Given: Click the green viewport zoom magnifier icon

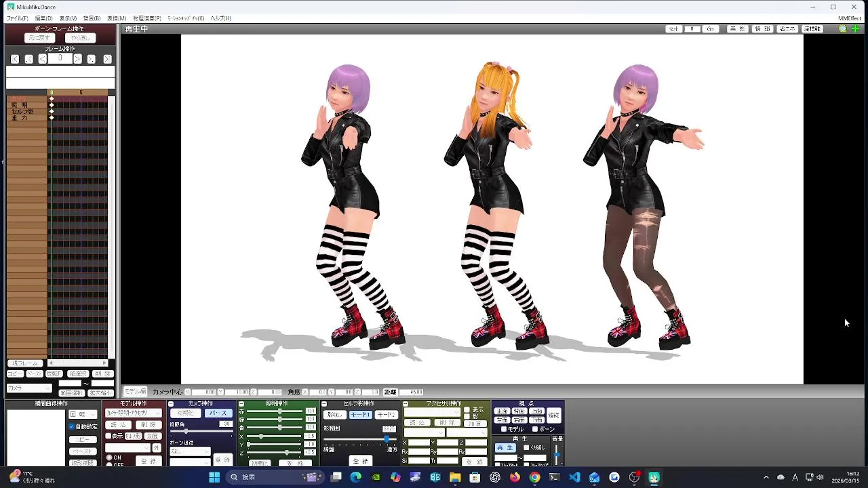Looking at the screenshot, I should pyautogui.click(x=843, y=29).
